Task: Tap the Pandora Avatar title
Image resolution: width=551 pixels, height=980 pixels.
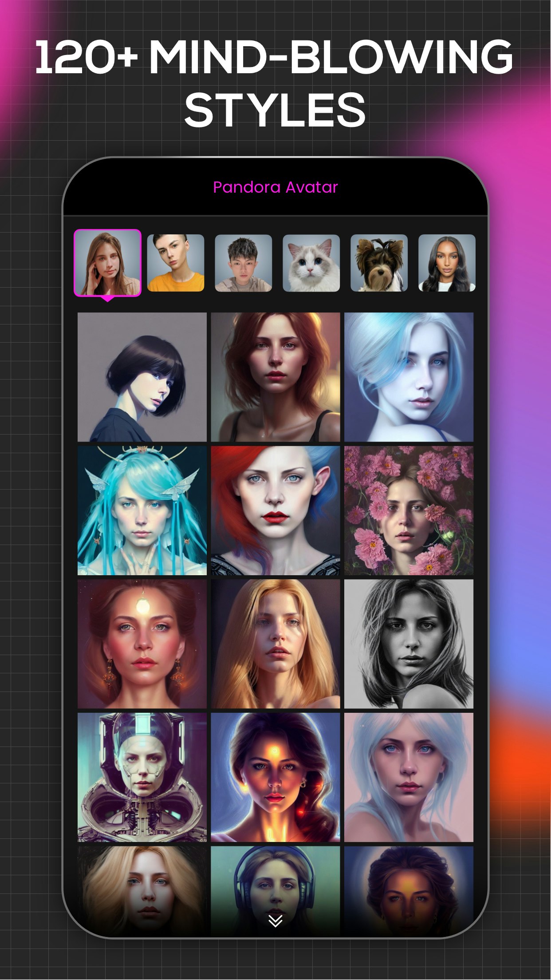Action: click(x=275, y=187)
